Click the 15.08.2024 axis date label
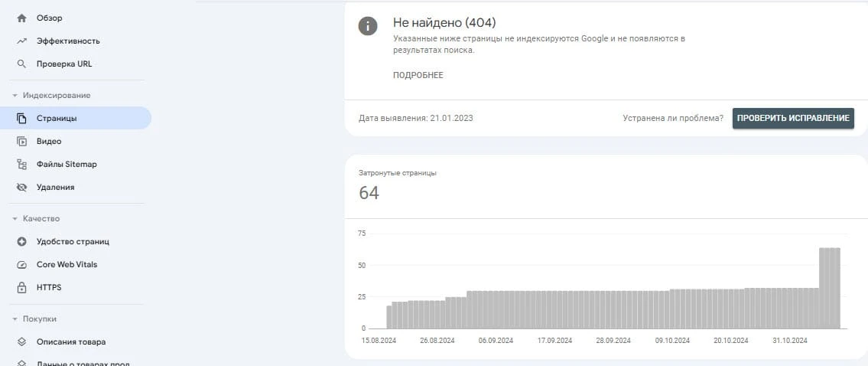868x366 pixels. [x=378, y=341]
